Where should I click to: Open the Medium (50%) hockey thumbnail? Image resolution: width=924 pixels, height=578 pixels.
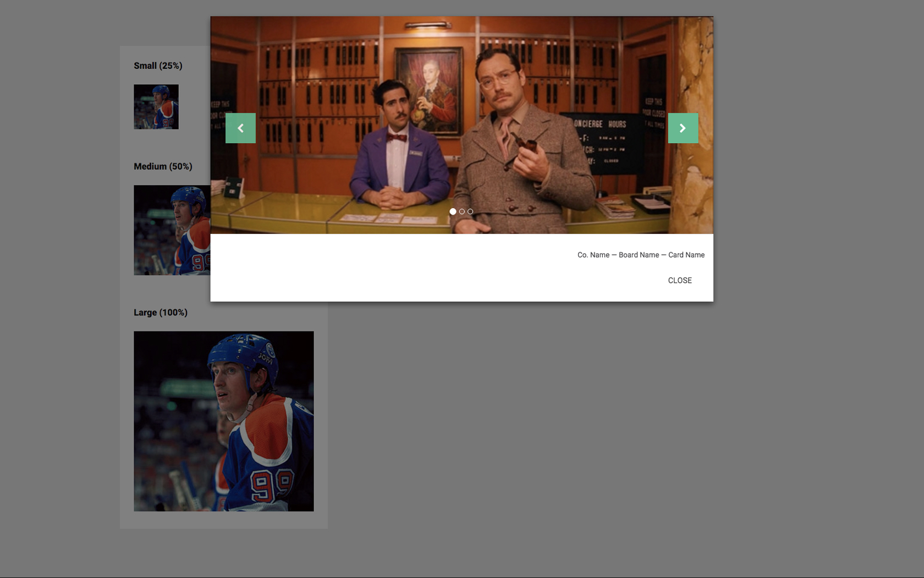(x=172, y=230)
